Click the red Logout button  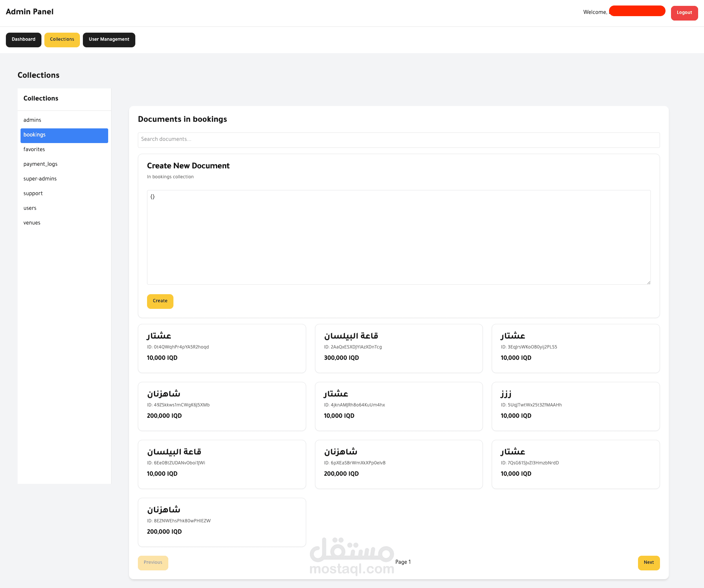(684, 13)
